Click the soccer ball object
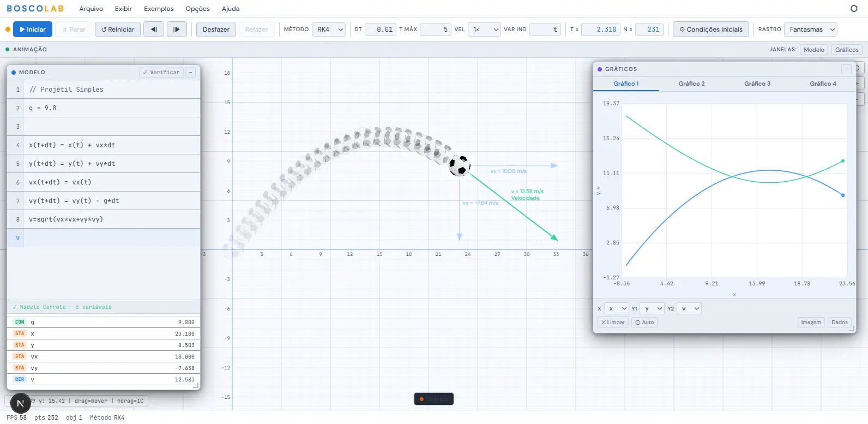 pos(459,165)
